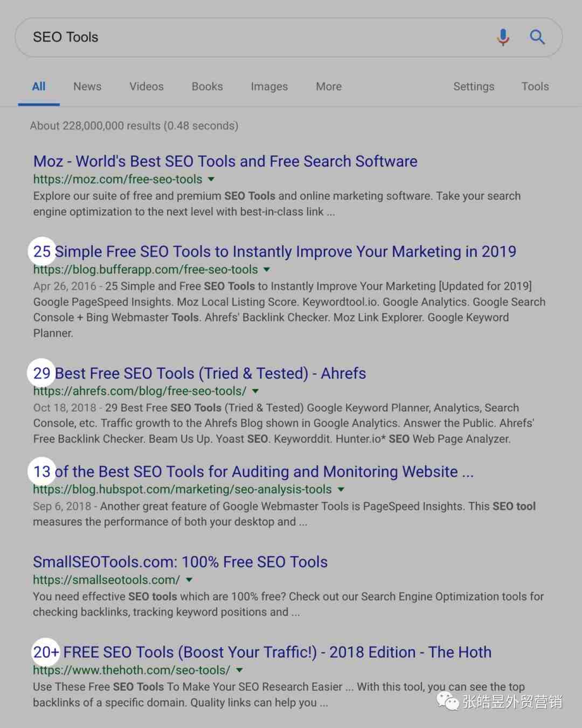Viewport: 582px width, 728px height.
Task: Open 20+ FREE SEO Tools Hoth result
Action: [262, 652]
